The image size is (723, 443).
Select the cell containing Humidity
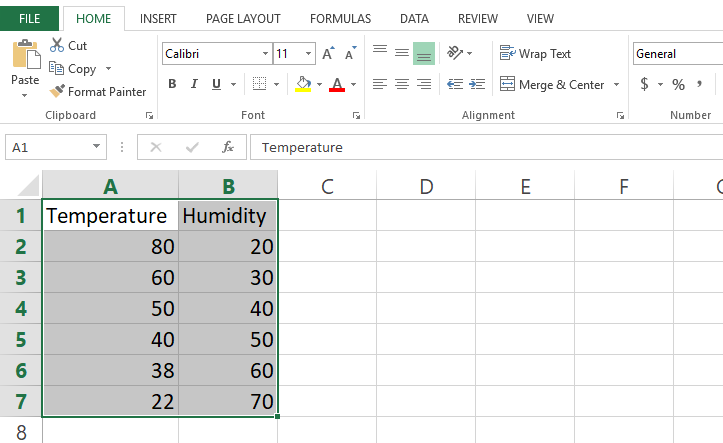pyautogui.click(x=227, y=216)
